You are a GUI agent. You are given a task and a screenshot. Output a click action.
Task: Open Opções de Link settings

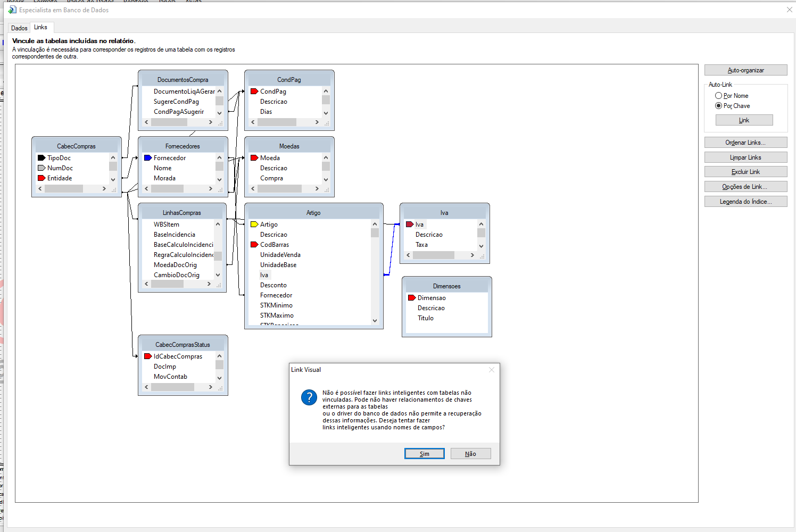click(745, 187)
